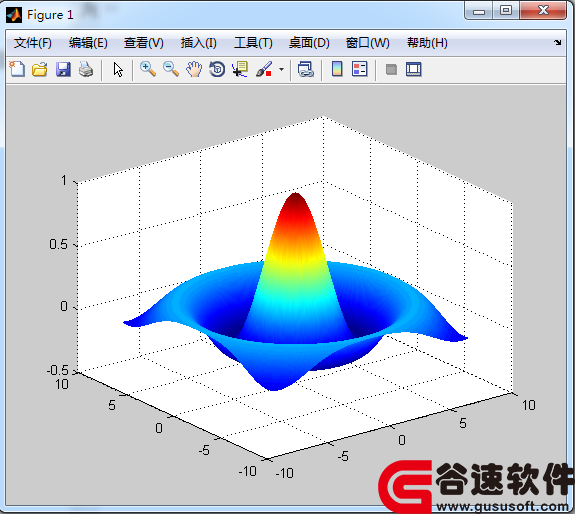Viewport: 575px width, 514px height.
Task: Toggle the Brush data tool
Action: 264,69
